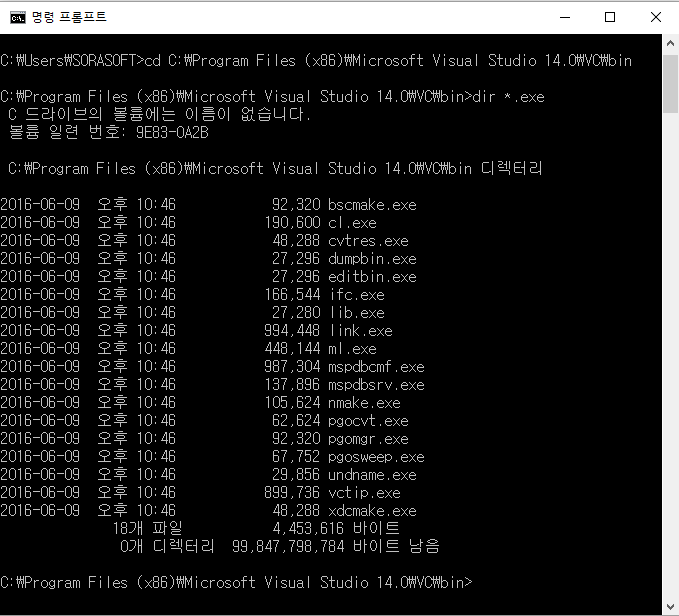Click the 994,448 file size value

point(292,331)
